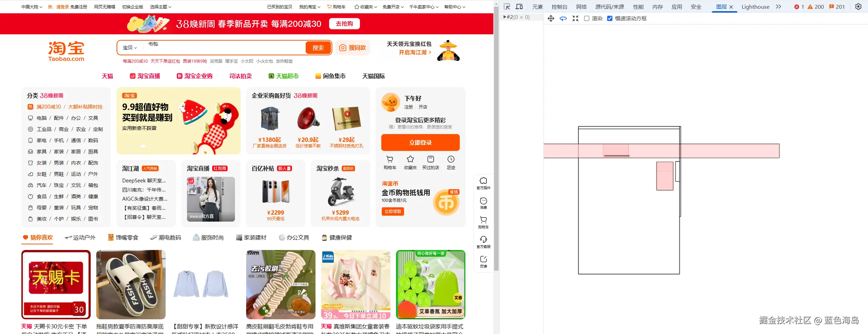
Task: Open the 帮助中心 dropdown
Action: [x=455, y=7]
